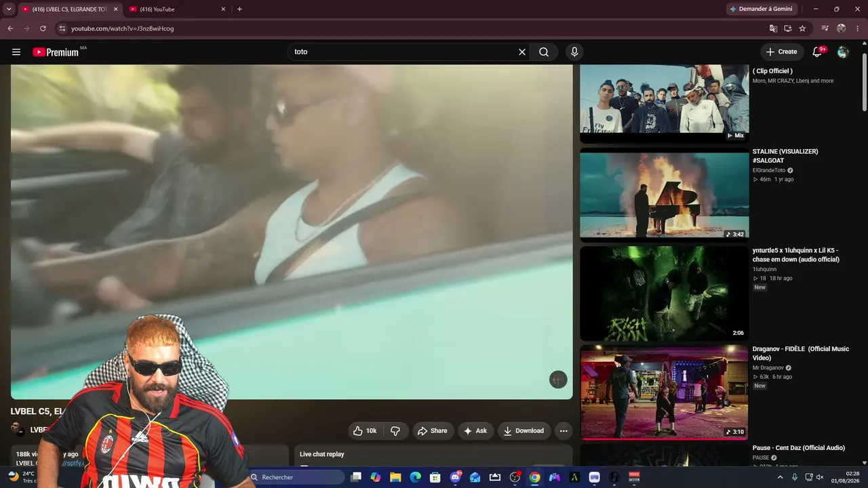The height and width of the screenshot is (488, 868).
Task: Open YouTube notifications bell
Action: coord(817,52)
